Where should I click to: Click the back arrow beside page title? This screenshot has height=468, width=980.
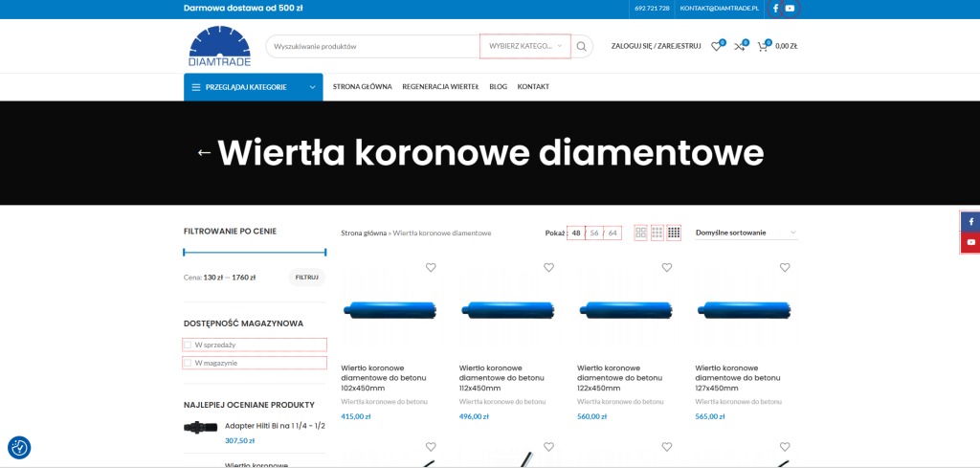coord(204,152)
